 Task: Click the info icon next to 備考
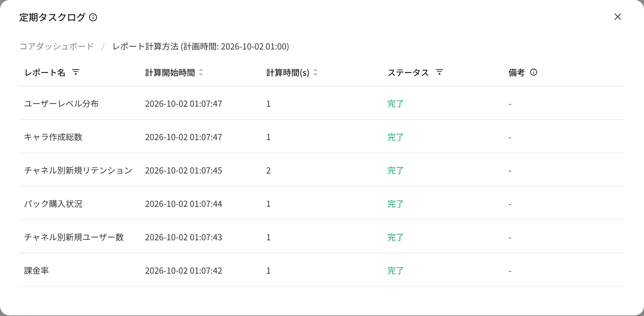(x=534, y=72)
